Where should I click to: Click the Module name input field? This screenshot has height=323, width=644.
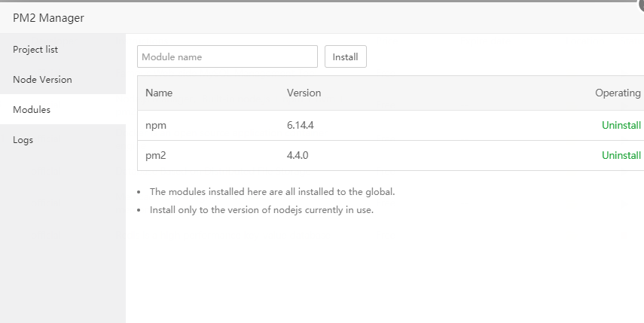(227, 57)
